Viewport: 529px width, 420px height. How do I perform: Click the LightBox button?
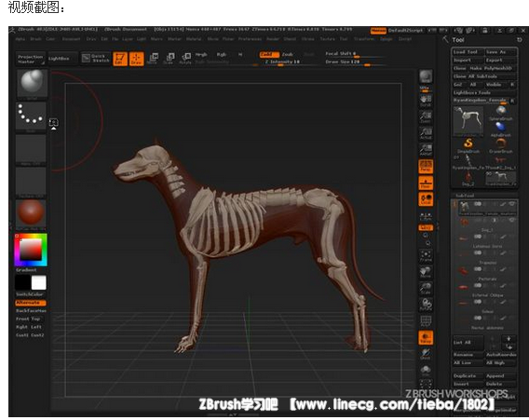(x=63, y=59)
